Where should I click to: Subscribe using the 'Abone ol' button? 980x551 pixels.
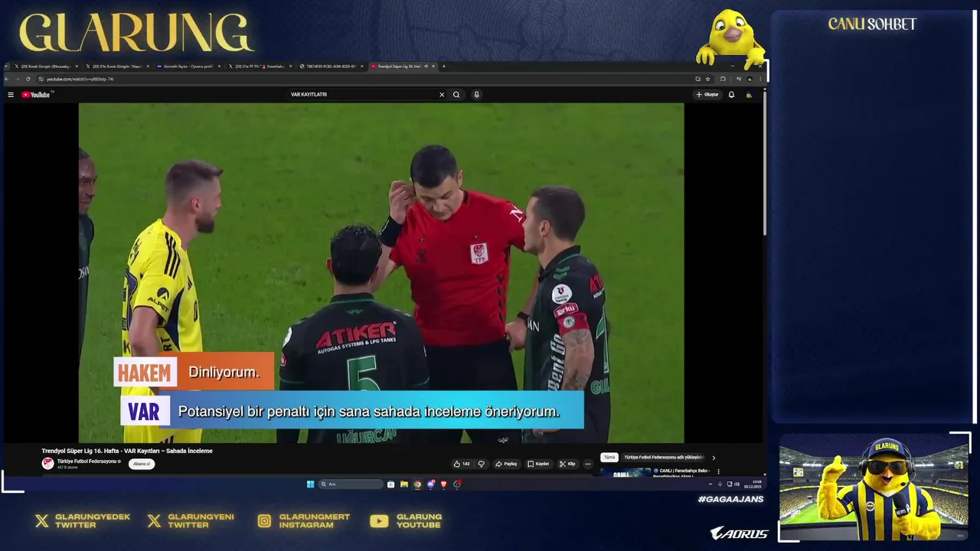point(142,464)
